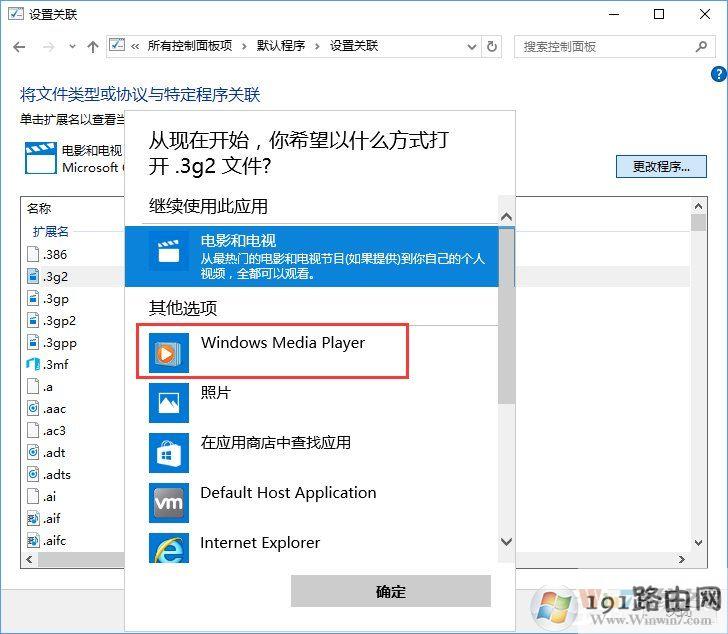728x634 pixels.
Task: Click the search magnifier icon
Action: click(x=702, y=46)
